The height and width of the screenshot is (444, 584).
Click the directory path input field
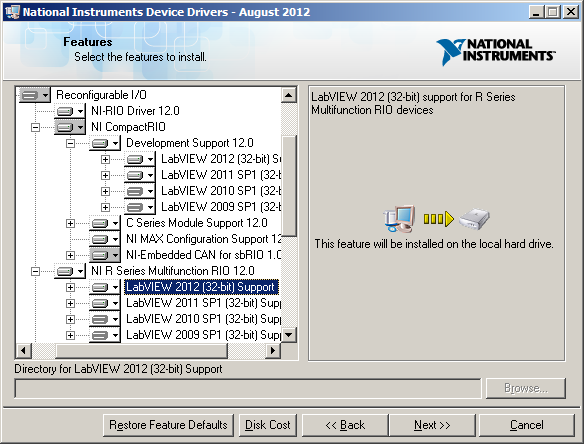coord(248,388)
